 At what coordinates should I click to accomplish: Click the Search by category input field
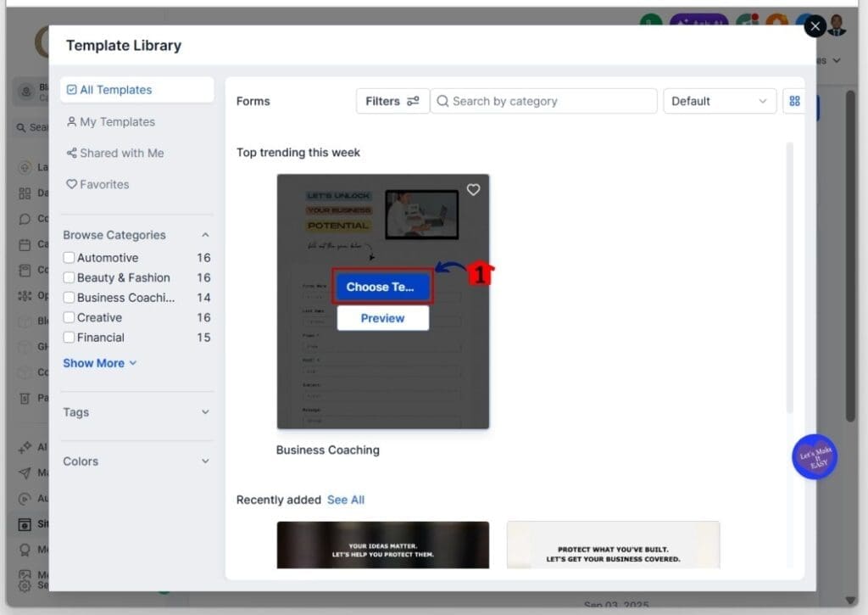click(x=542, y=100)
